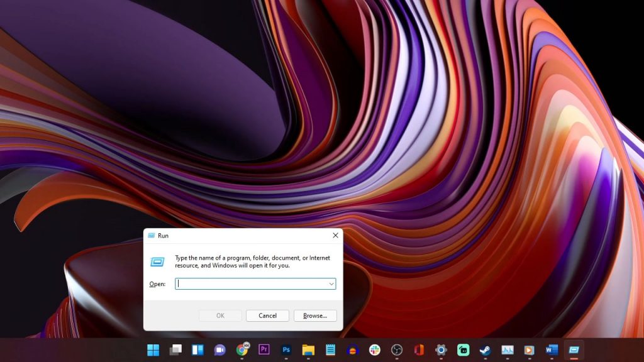Open Settings gear on the taskbar
Viewport: 644px width, 362px height.
[x=441, y=349]
